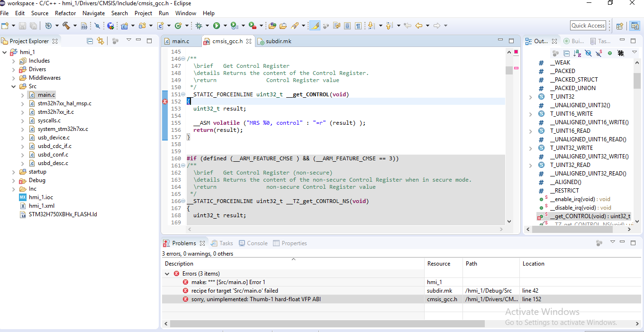Click the New file toolbar icon
This screenshot has height=332, width=644.
5,26
